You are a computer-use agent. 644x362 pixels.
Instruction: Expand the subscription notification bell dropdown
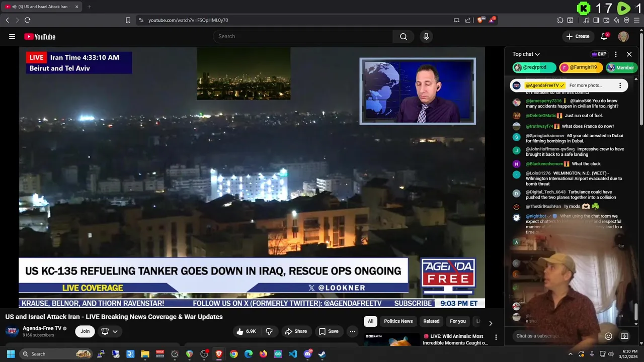110,331
